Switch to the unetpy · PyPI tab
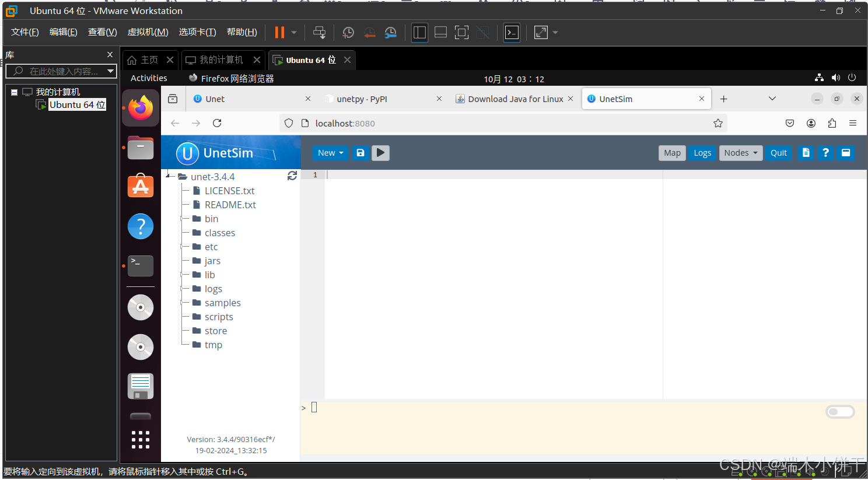This screenshot has height=480, width=868. [383, 99]
